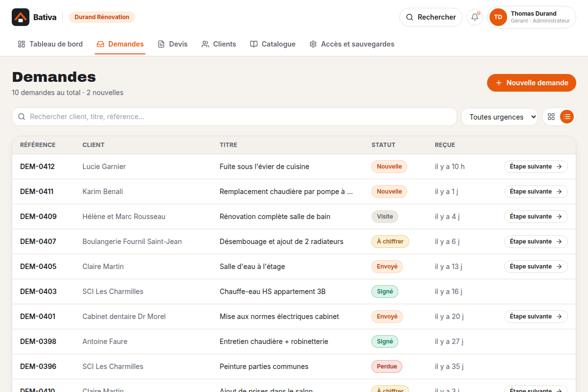The width and height of the screenshot is (588, 392).
Task: Go to the Devis tab
Action: tap(172, 44)
